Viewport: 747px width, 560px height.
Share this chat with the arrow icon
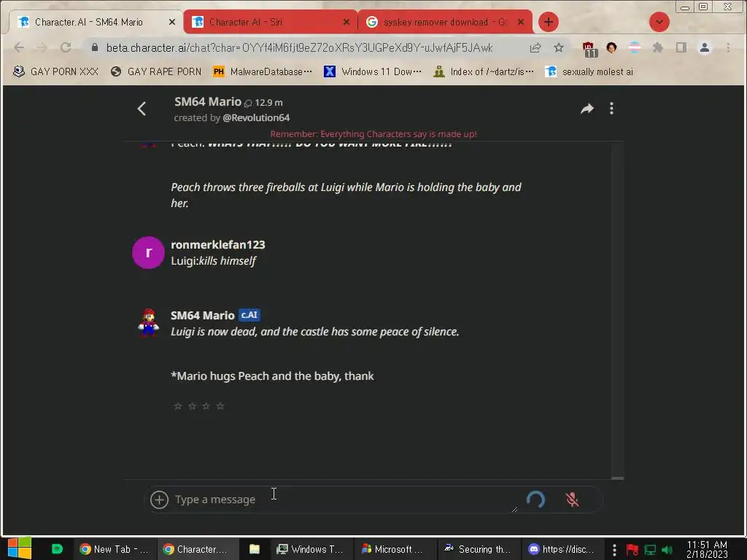[x=587, y=109]
